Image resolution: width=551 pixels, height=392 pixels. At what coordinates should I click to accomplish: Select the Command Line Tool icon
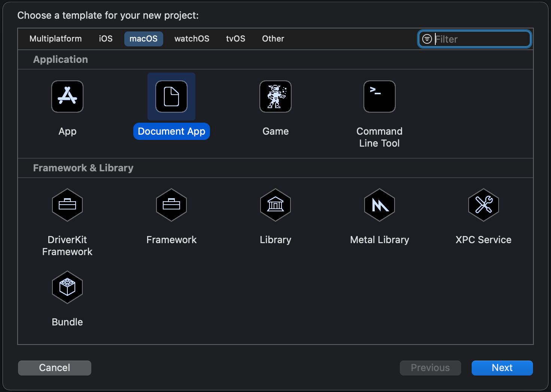click(379, 97)
